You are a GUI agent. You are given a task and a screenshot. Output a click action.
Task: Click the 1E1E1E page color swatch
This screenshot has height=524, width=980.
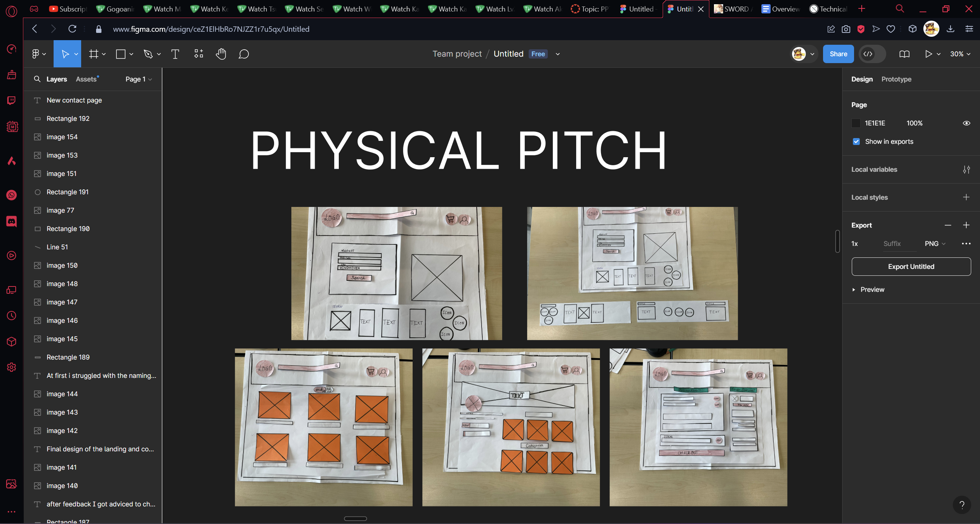pyautogui.click(x=856, y=123)
